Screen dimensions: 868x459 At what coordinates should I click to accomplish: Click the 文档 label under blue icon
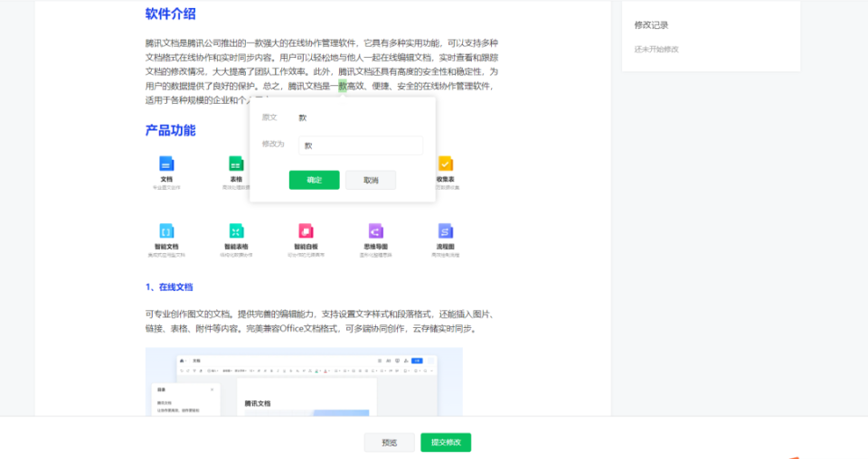pyautogui.click(x=166, y=179)
